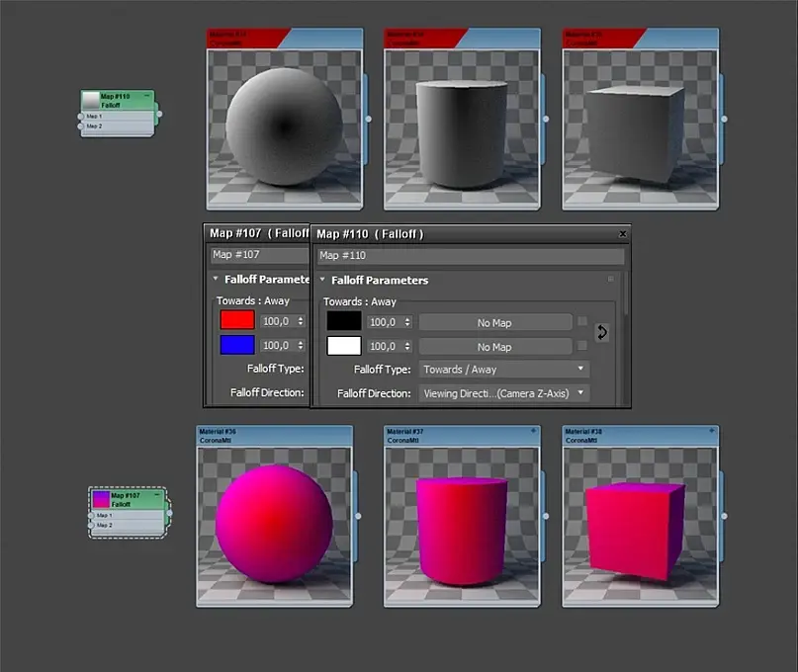Click the Map 1 input socket on Map #110 node
This screenshot has width=798, height=672.
pyautogui.click(x=80, y=117)
